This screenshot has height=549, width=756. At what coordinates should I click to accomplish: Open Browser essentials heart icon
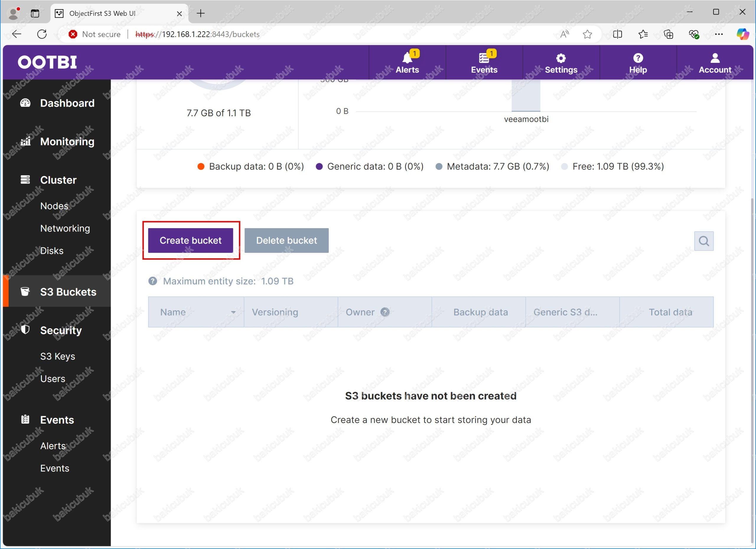pyautogui.click(x=694, y=34)
